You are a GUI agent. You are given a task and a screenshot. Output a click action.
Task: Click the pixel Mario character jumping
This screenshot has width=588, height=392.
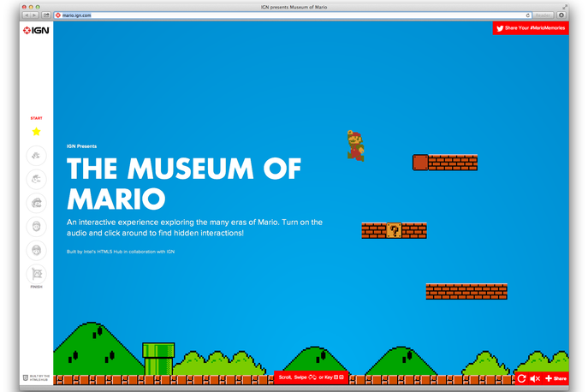coord(355,146)
